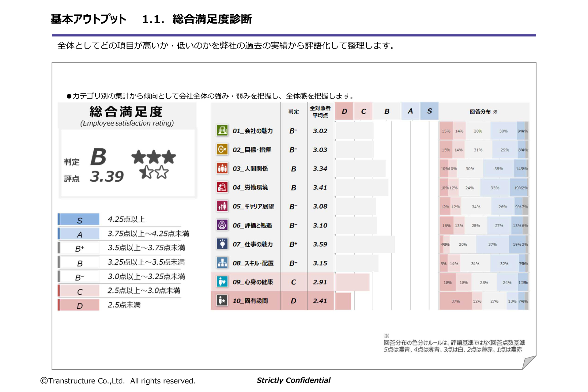
Task: Click the purple award icon for 06_評価と処遇
Action: click(x=222, y=225)
